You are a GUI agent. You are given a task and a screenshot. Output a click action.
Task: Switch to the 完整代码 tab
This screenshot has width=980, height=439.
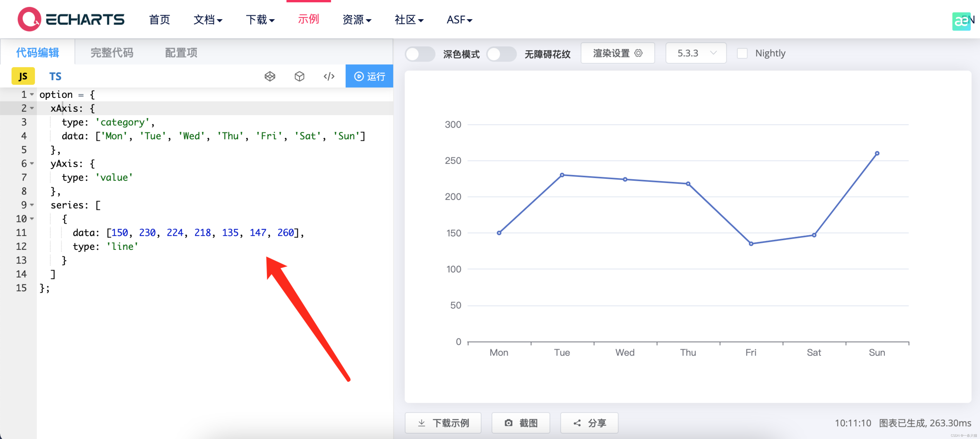[x=112, y=53]
